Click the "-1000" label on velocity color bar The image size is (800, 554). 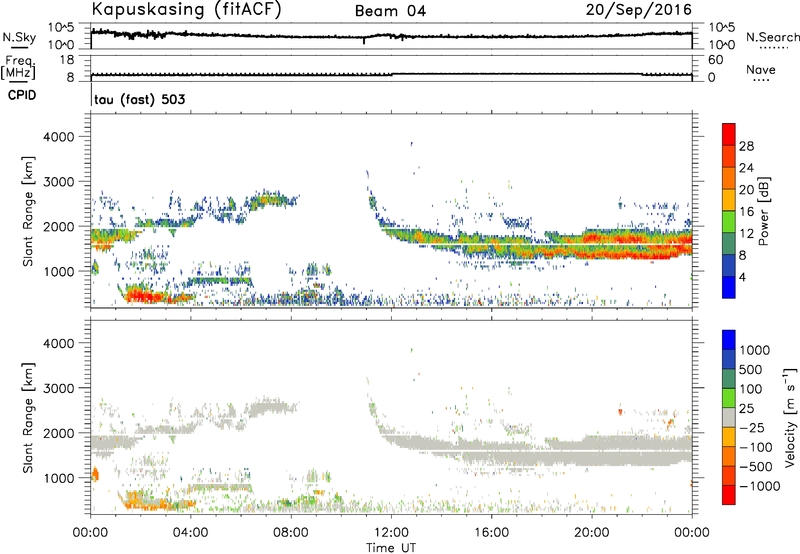click(760, 486)
